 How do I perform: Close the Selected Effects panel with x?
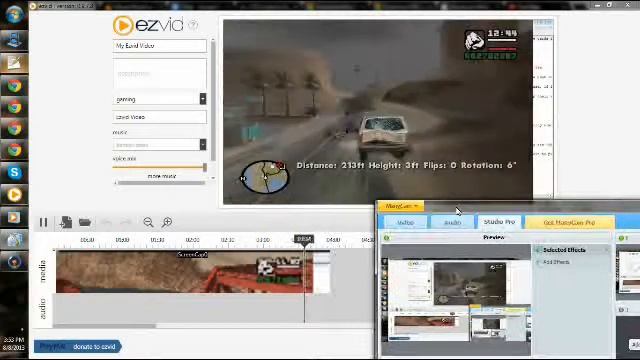[607, 250]
